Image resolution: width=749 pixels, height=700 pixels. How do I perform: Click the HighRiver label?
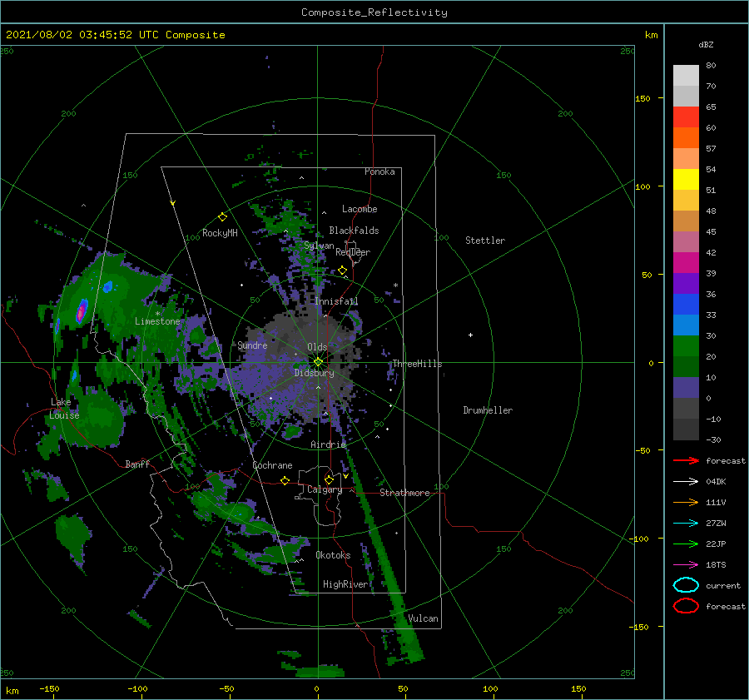click(345, 584)
